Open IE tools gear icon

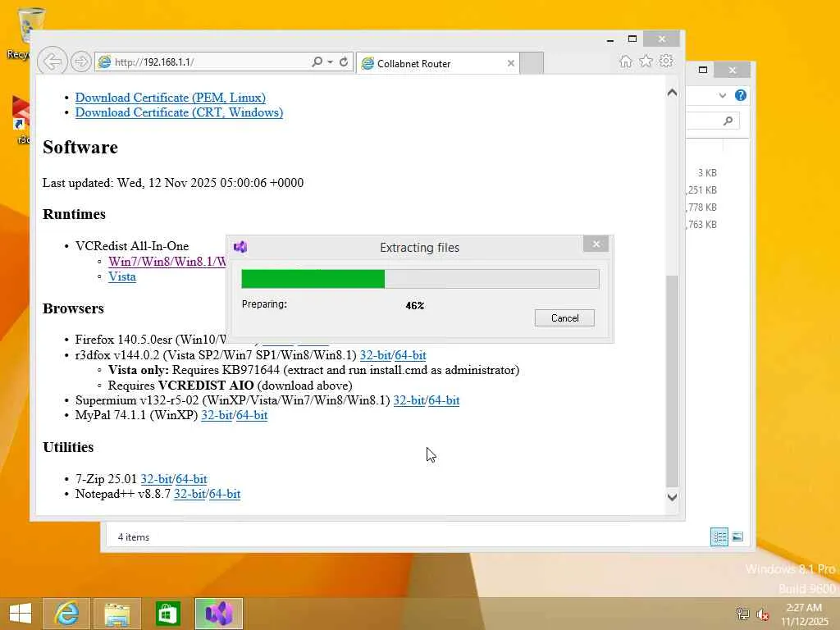click(x=666, y=61)
